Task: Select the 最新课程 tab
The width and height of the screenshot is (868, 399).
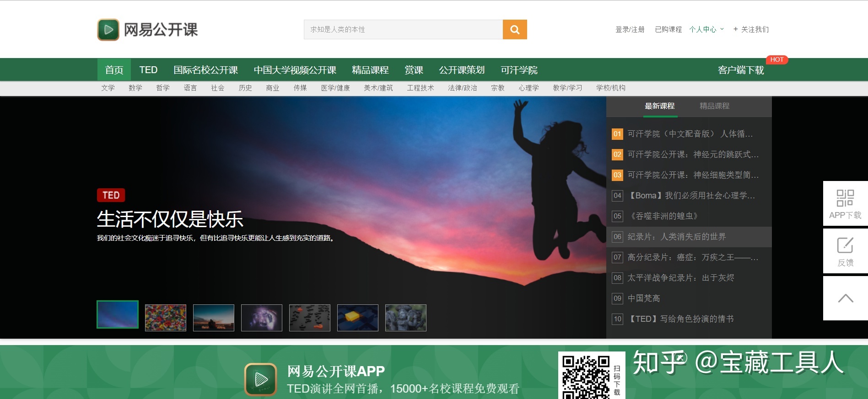Action: pyautogui.click(x=659, y=106)
